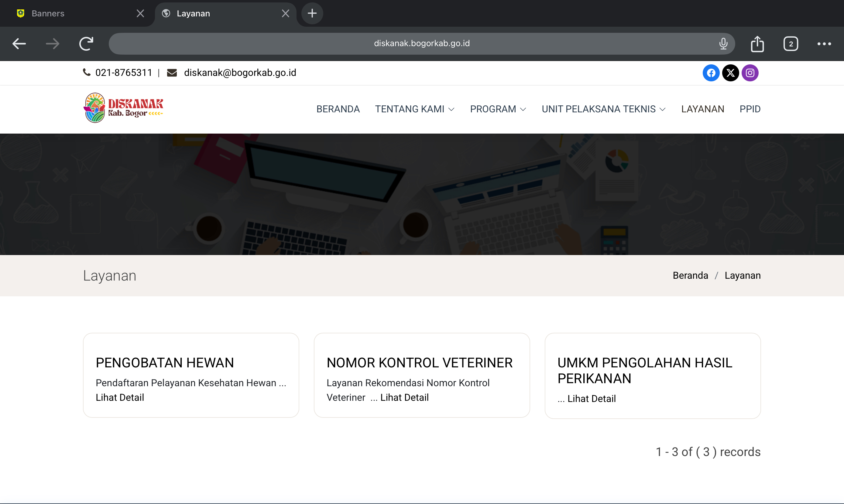Expand the UNIT PELAKSANA TEKNIS dropdown

[x=603, y=109]
